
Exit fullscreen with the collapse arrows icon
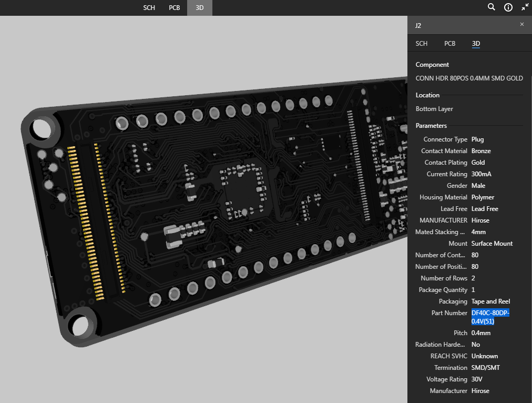click(x=525, y=7)
